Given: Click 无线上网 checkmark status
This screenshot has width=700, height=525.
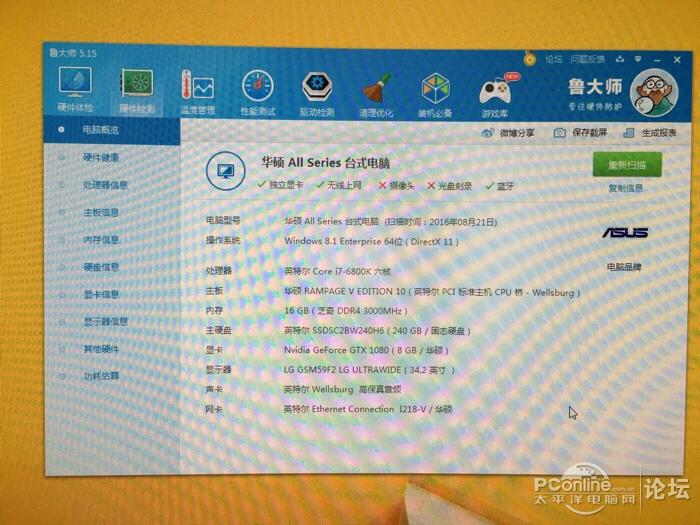Looking at the screenshot, I should [339, 185].
